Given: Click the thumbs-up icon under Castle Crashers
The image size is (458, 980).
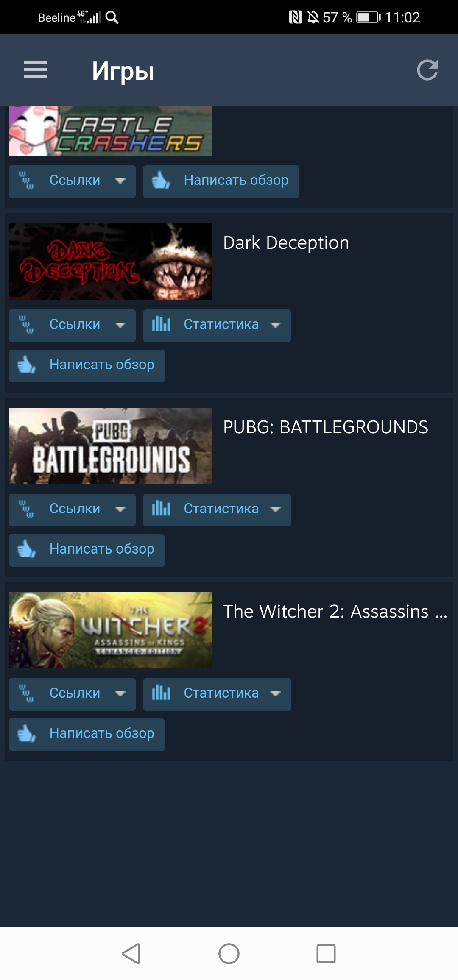Looking at the screenshot, I should [161, 181].
